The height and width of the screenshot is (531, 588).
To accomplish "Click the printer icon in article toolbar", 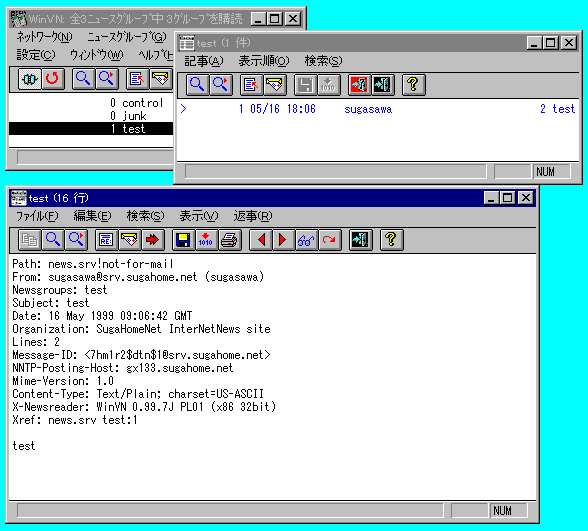I will (x=229, y=240).
